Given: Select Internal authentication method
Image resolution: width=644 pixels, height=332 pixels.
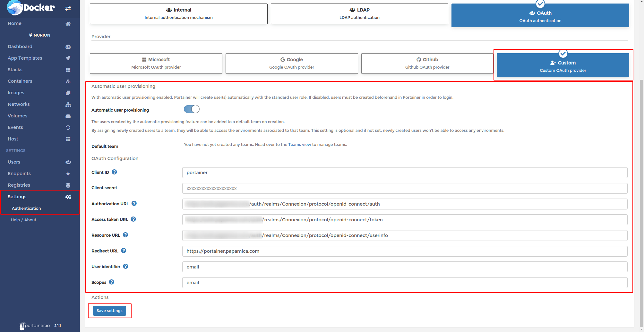Looking at the screenshot, I should [x=178, y=14].
